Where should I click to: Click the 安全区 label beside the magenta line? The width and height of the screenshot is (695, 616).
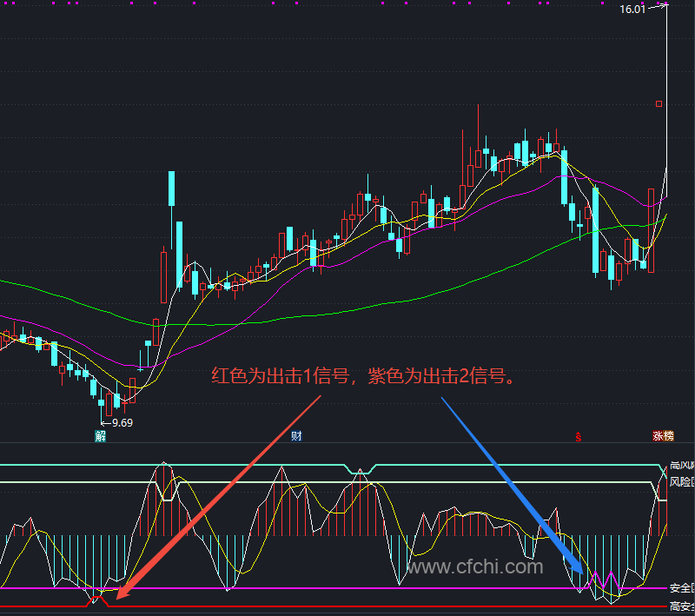(682, 588)
